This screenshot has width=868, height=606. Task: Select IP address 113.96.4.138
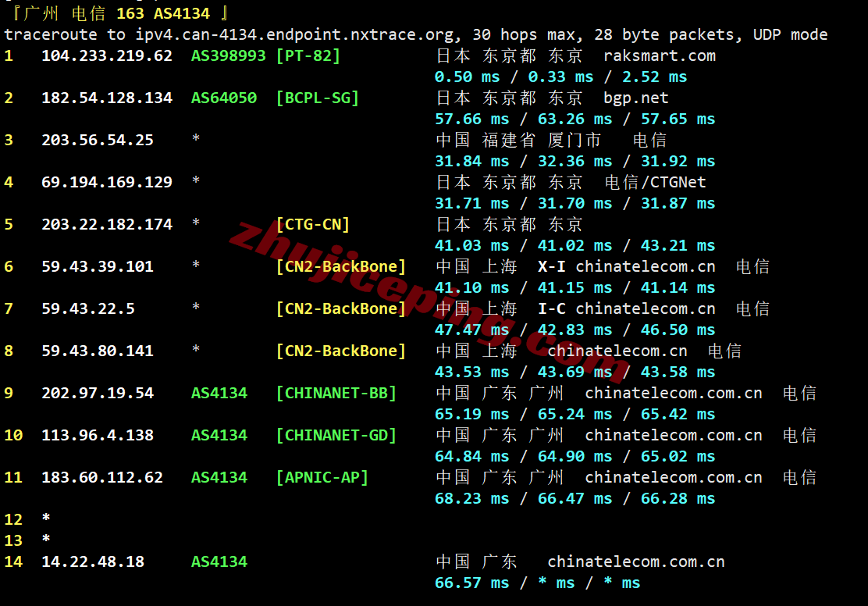tap(98, 436)
